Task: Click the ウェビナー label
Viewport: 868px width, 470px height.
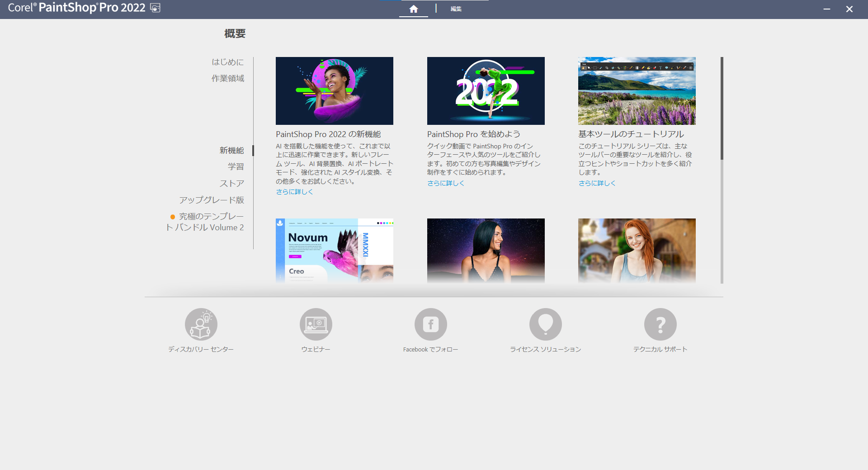Action: tap(316, 349)
